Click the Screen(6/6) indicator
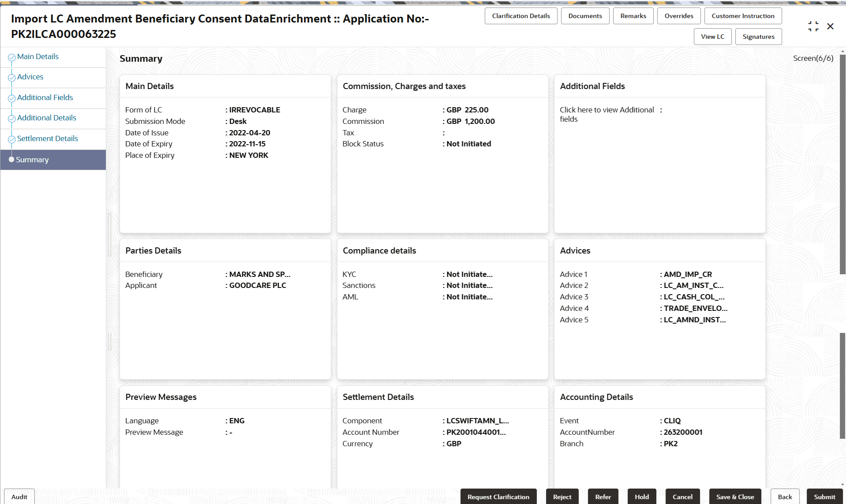The width and height of the screenshot is (846, 504). point(813,58)
